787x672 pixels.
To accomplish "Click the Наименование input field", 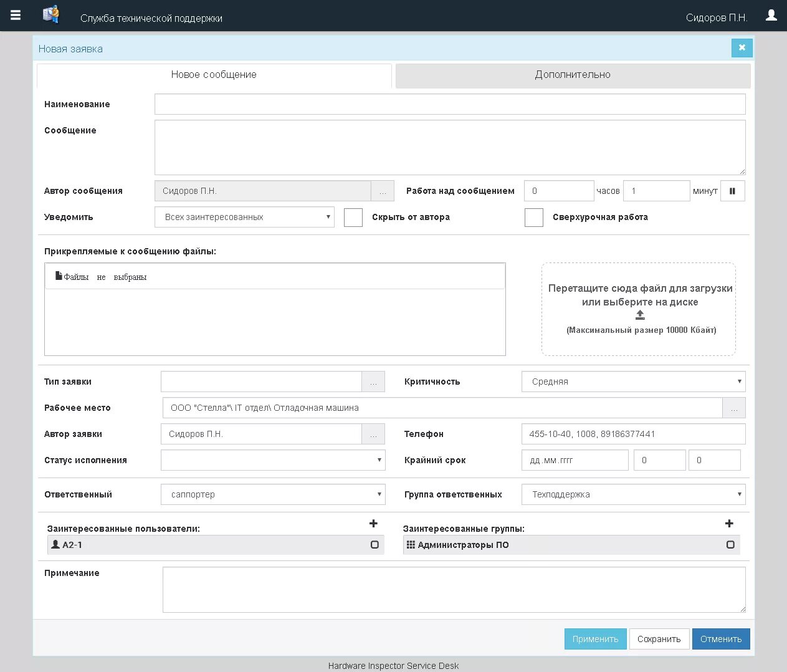I will click(x=450, y=104).
